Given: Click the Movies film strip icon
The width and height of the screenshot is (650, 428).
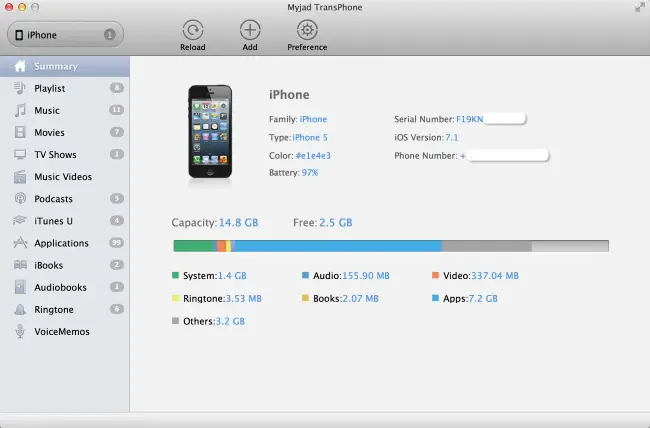Looking at the screenshot, I should 20,132.
